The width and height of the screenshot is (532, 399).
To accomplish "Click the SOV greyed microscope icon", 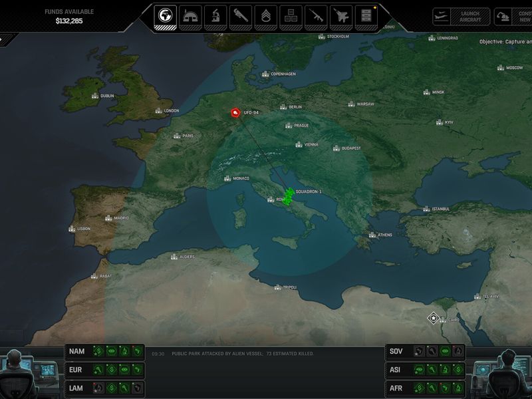I will coord(458,351).
